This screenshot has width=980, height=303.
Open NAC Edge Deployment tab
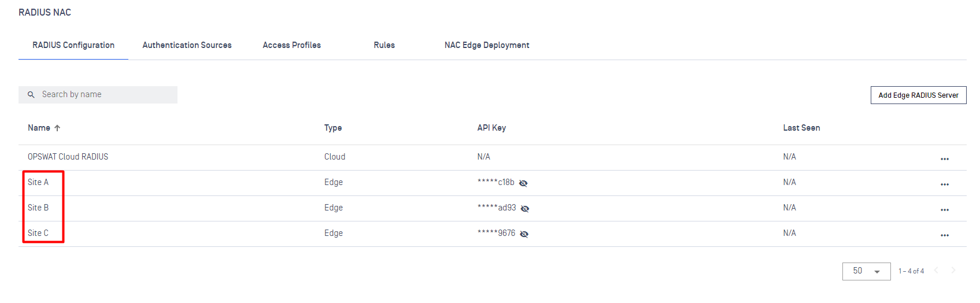486,45
